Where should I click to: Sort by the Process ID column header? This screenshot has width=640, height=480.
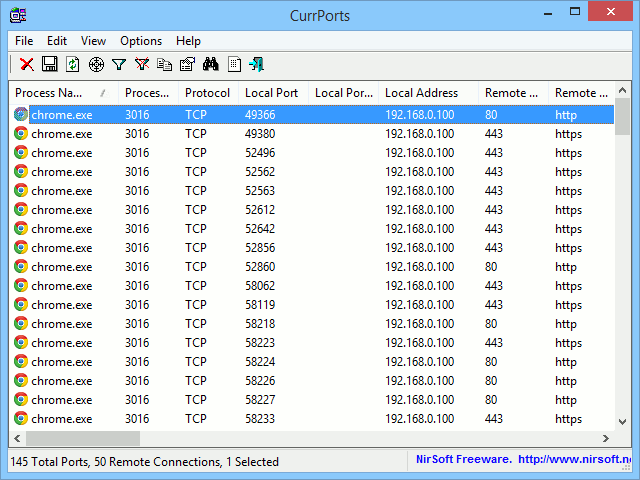(x=149, y=93)
